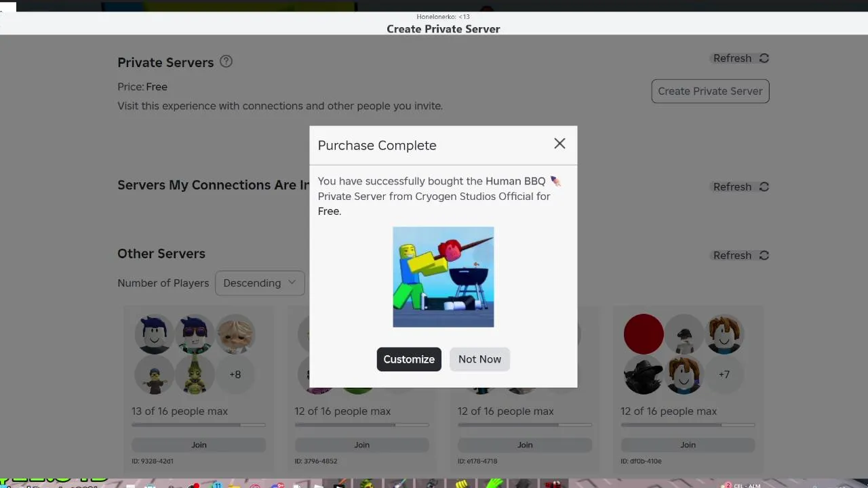Click the 13 of 16 people max text

[180, 411]
